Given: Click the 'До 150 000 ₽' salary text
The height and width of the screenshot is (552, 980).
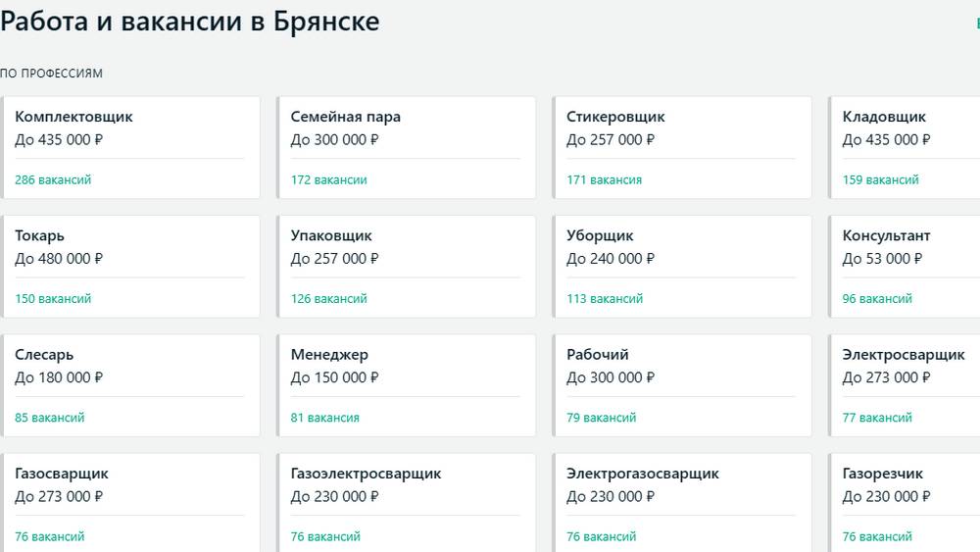Looking at the screenshot, I should 334,377.
